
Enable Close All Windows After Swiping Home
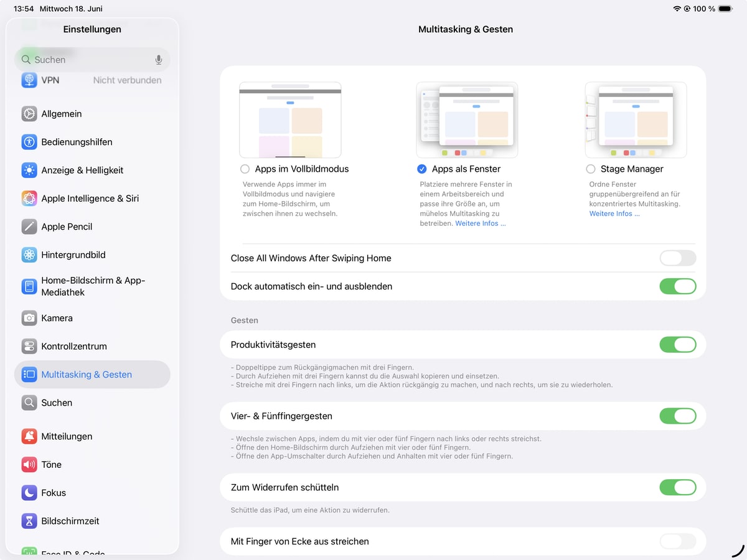pos(677,258)
